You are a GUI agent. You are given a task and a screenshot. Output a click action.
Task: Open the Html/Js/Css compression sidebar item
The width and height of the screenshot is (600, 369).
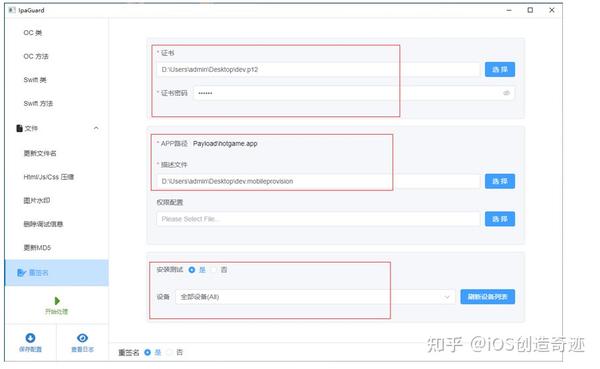pyautogui.click(x=49, y=177)
